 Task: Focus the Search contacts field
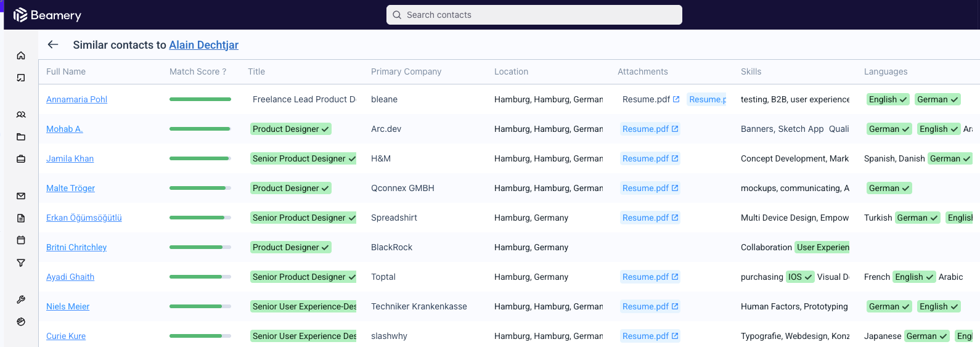click(534, 15)
